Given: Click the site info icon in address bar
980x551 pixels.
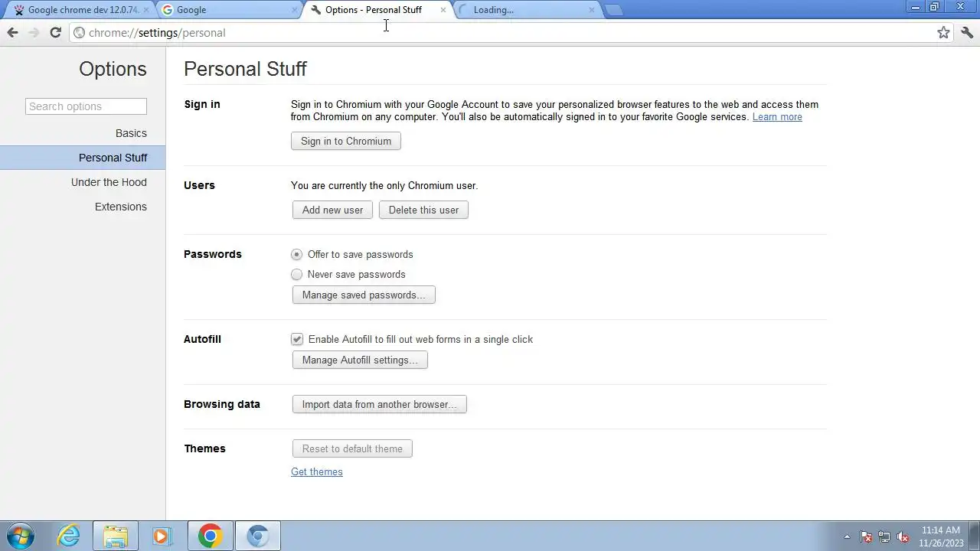Looking at the screenshot, I should pos(79,32).
